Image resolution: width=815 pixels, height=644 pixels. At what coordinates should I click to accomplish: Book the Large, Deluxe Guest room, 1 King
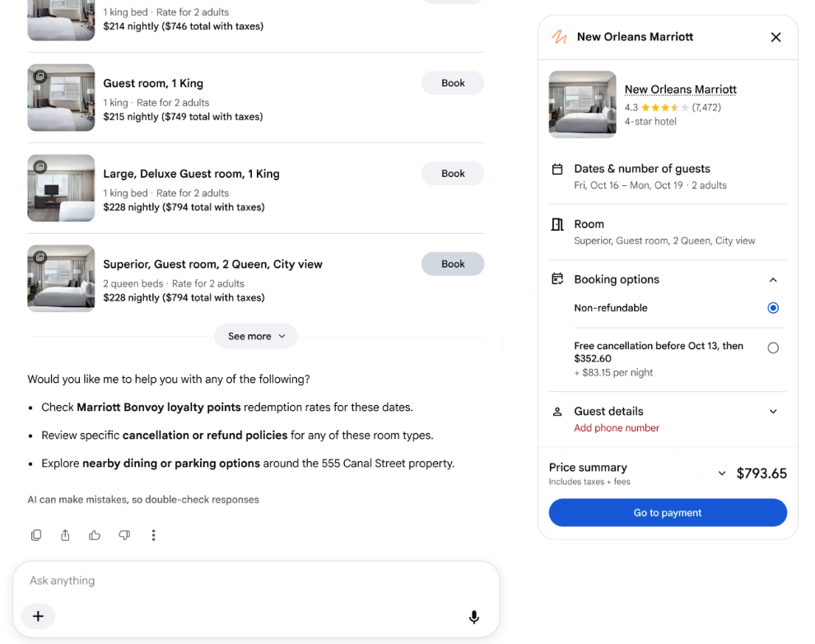pyautogui.click(x=453, y=174)
